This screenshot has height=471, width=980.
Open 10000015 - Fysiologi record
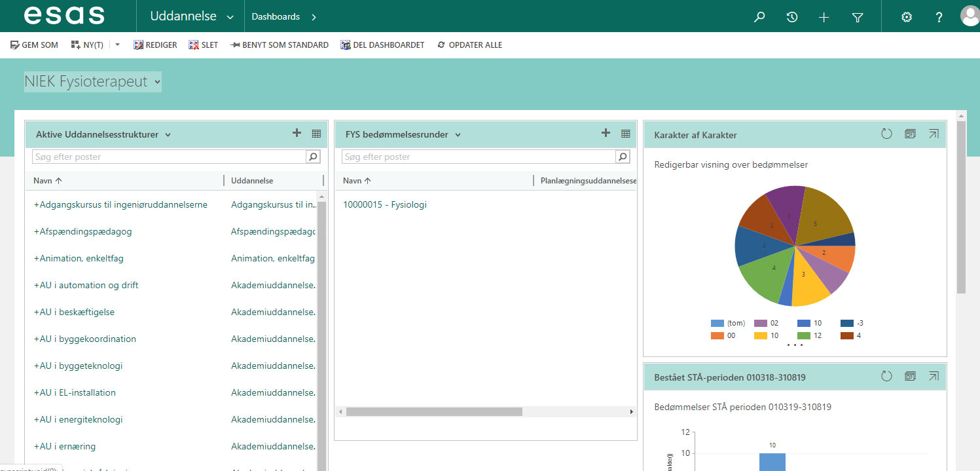pyautogui.click(x=385, y=205)
